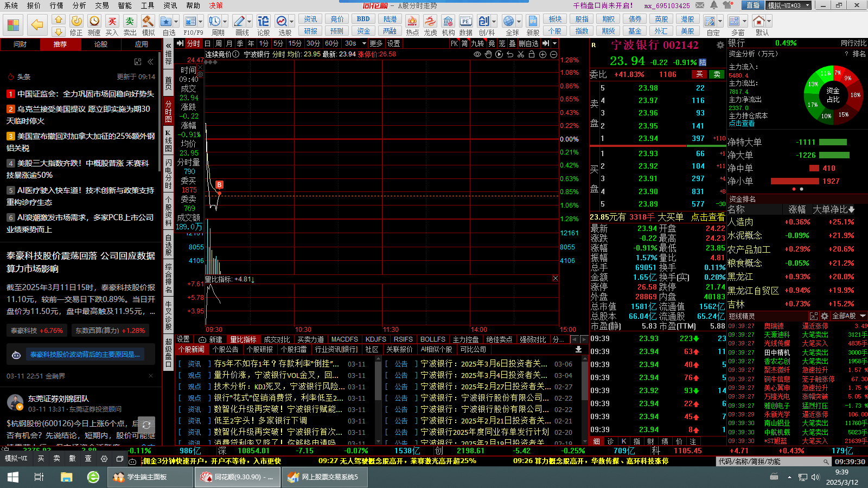Open the 龙虎 dragon-tiger list icon
868x488 pixels.
coord(430,25)
